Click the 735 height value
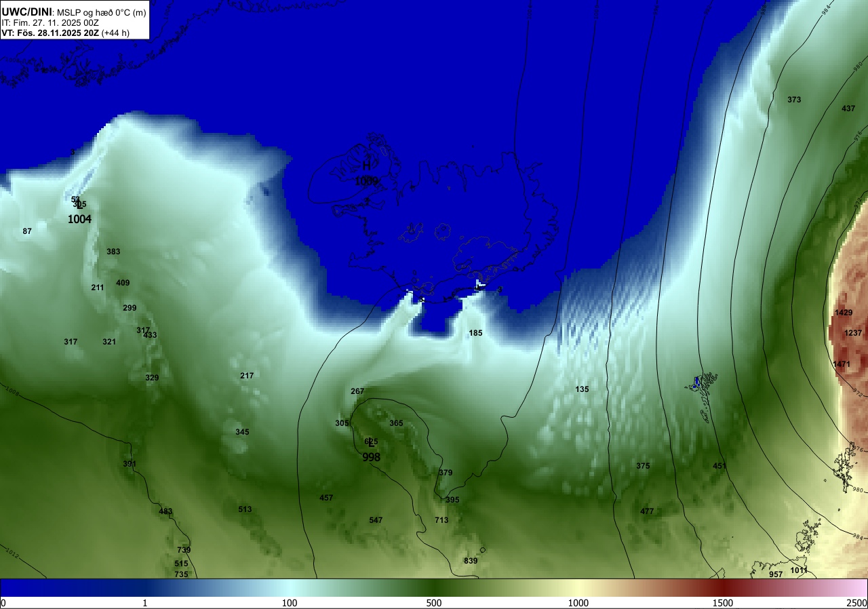The width and height of the screenshot is (868, 609). (181, 574)
